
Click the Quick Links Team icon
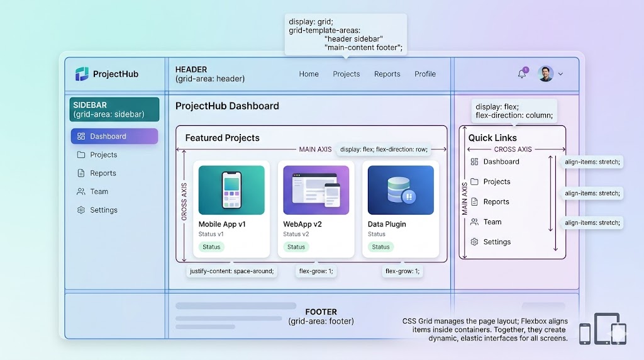tap(474, 222)
